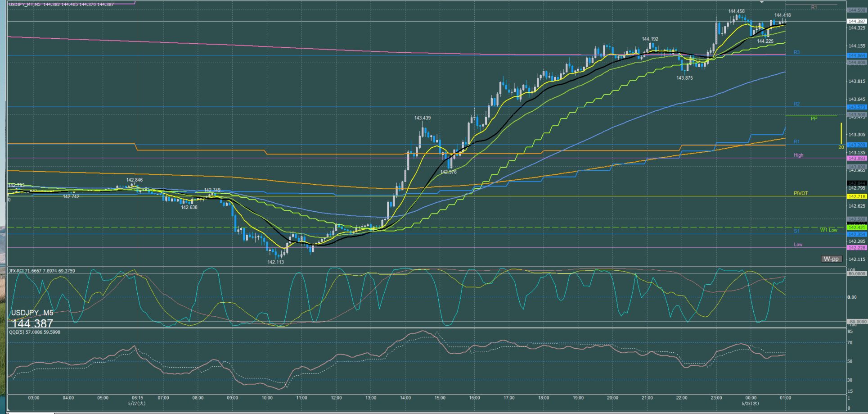Viewport: 868px width, 414px height.
Task: Select the JFX-RCI indicator label
Action: [x=42, y=271]
